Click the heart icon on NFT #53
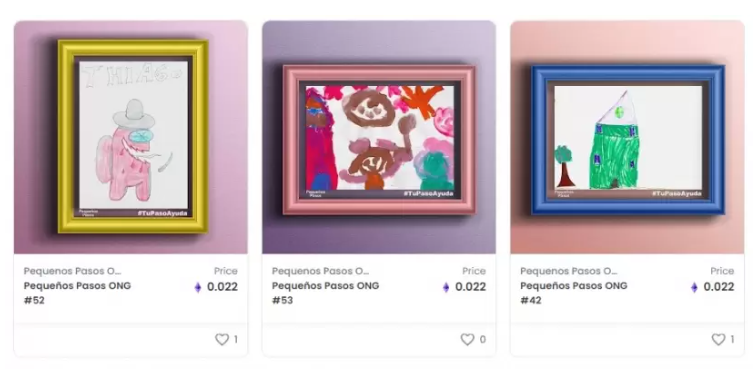This screenshot has height=375, width=756. click(x=467, y=339)
